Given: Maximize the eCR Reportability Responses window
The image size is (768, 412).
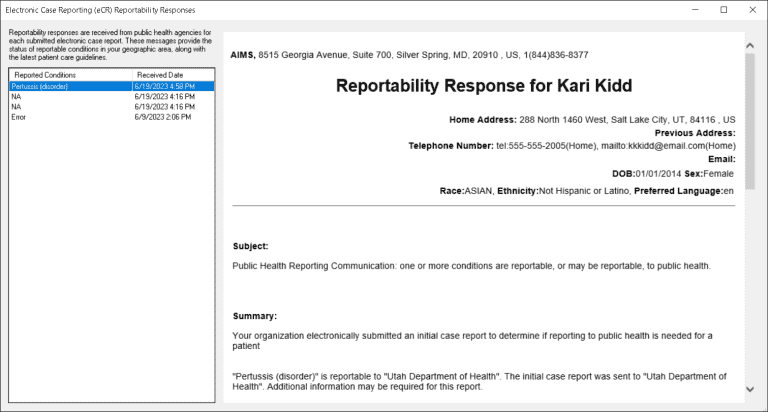Looking at the screenshot, I should [x=723, y=10].
